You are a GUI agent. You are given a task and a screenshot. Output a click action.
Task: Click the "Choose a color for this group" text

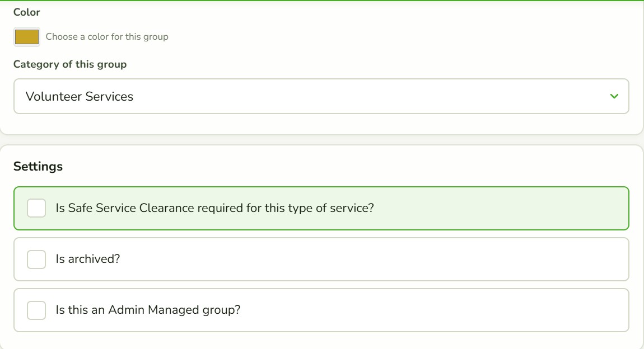[x=107, y=37]
